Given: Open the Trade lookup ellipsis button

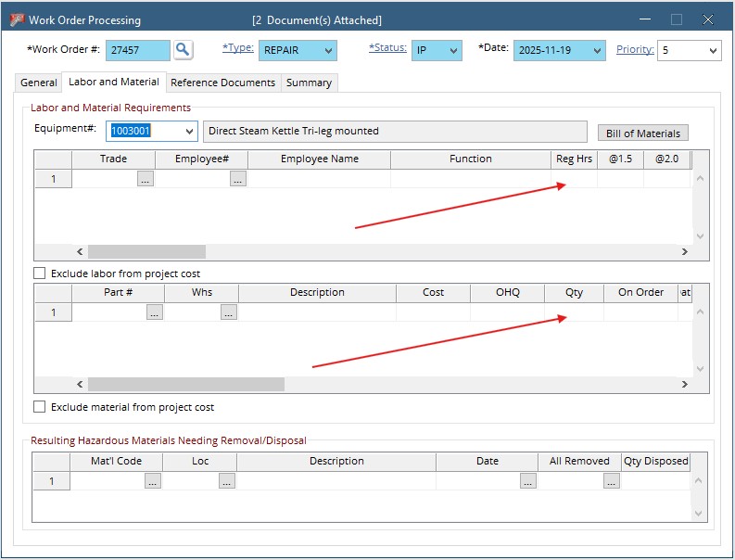Looking at the screenshot, I should pyautogui.click(x=146, y=180).
